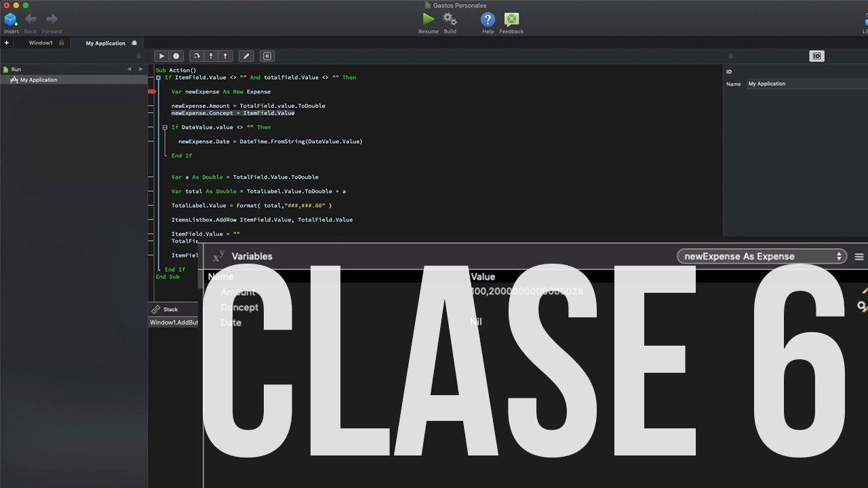Add a new tab with plus
868x488 pixels.
point(7,43)
